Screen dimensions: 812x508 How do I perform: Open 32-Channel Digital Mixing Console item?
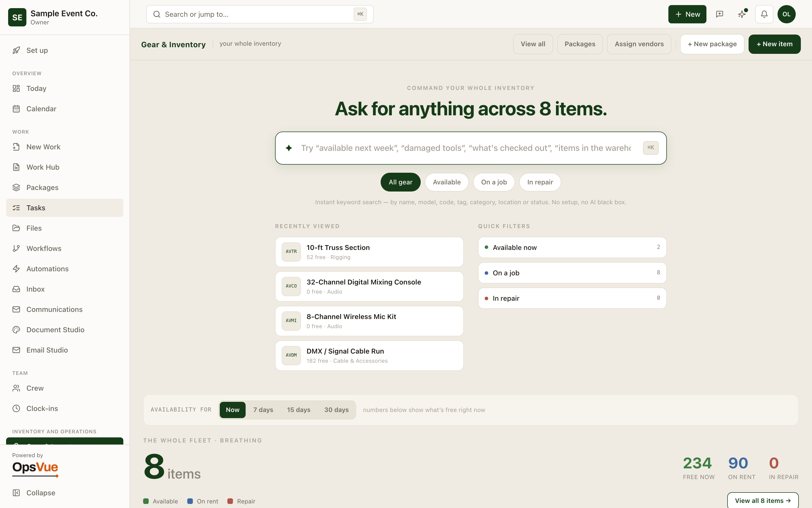pyautogui.click(x=369, y=287)
